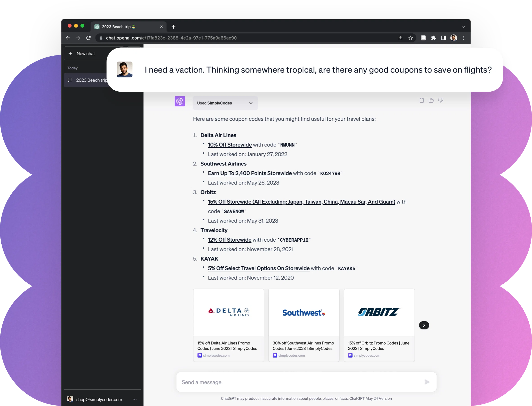This screenshot has width=532, height=406.
Task: Open the 12% Off Storewide link
Action: [229, 240]
